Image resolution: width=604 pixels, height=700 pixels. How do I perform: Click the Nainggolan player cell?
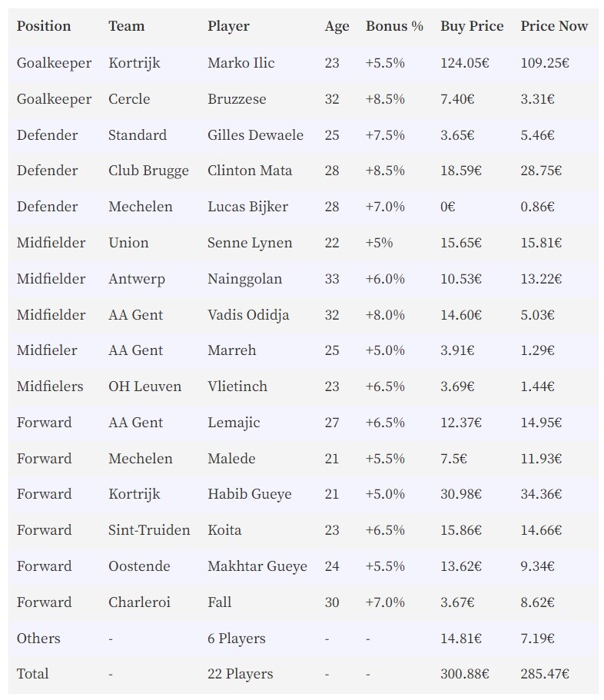(x=244, y=279)
